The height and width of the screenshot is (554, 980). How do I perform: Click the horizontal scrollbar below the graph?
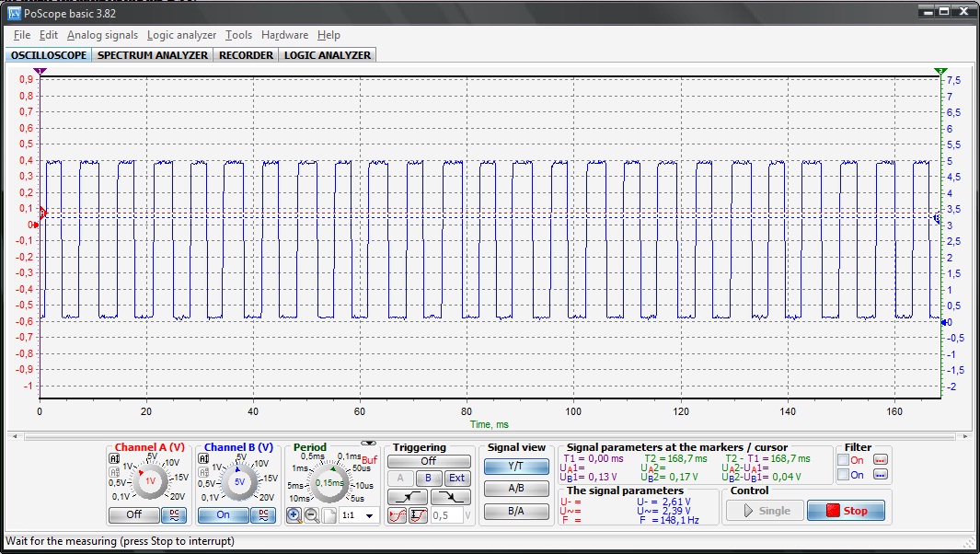(490, 436)
